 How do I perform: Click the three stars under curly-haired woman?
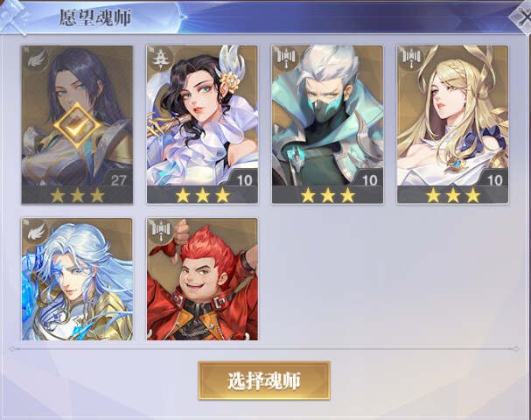[x=202, y=195]
